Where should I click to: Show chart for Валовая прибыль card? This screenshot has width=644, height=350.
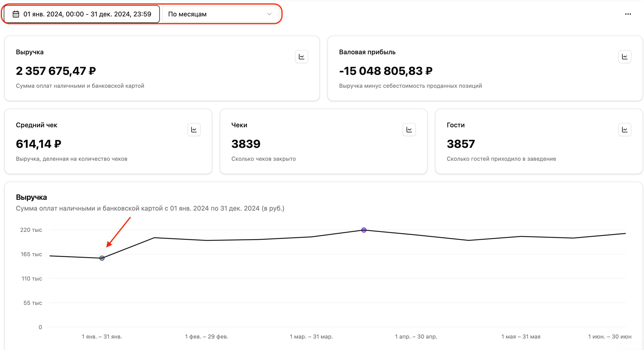pos(625,57)
